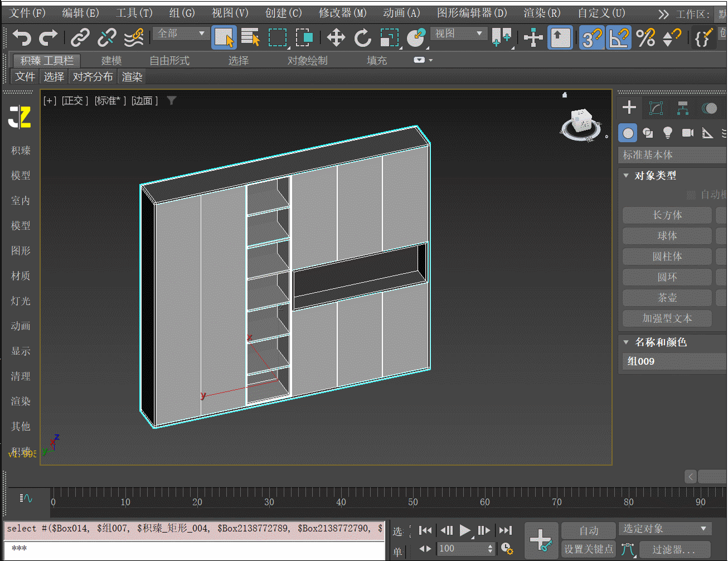Image resolution: width=728 pixels, height=561 pixels.
Task: Click the 渲染 button in 积臻 toolbar
Action: point(132,77)
